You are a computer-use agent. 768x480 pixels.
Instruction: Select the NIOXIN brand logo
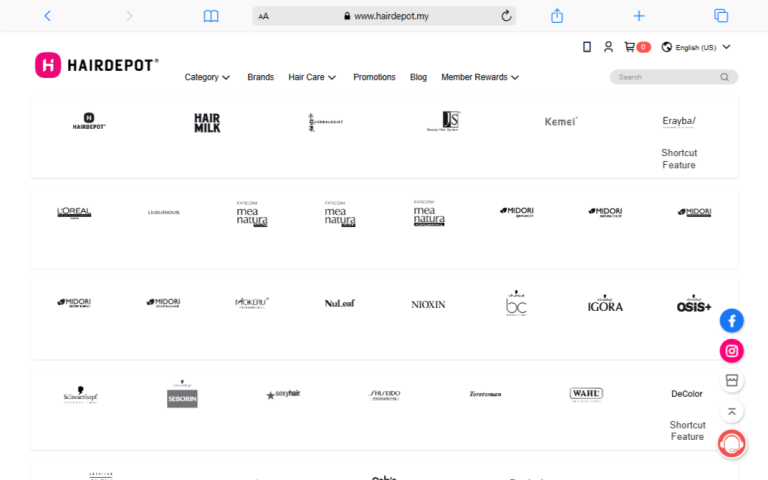point(428,304)
